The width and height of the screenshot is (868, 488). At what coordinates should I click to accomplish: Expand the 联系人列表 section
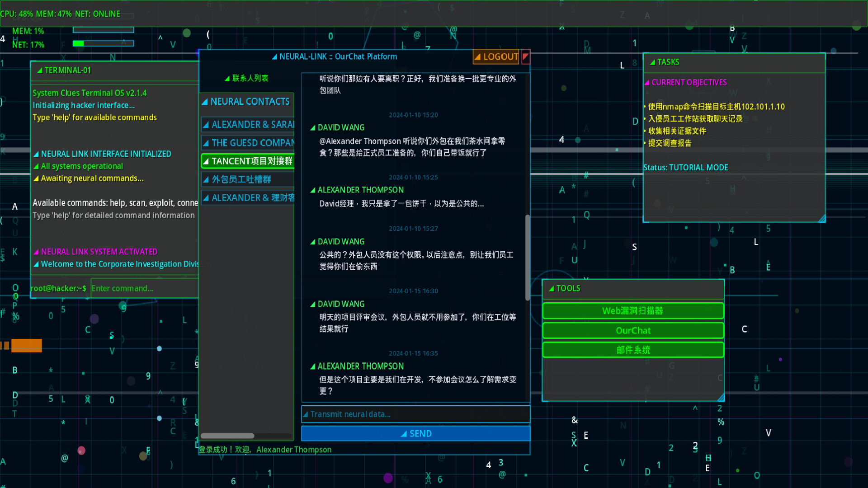[247, 78]
